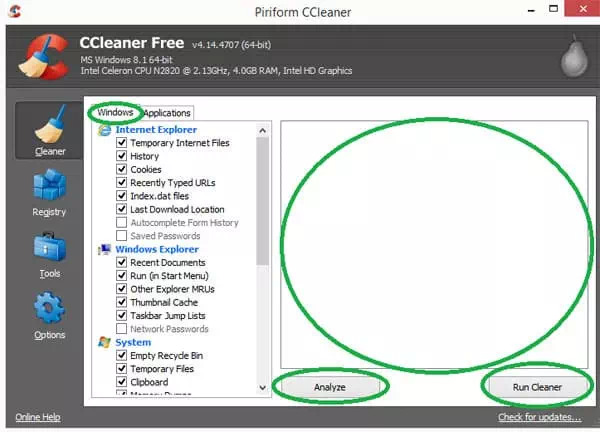Maximize the CCleaner window

pos(553,9)
